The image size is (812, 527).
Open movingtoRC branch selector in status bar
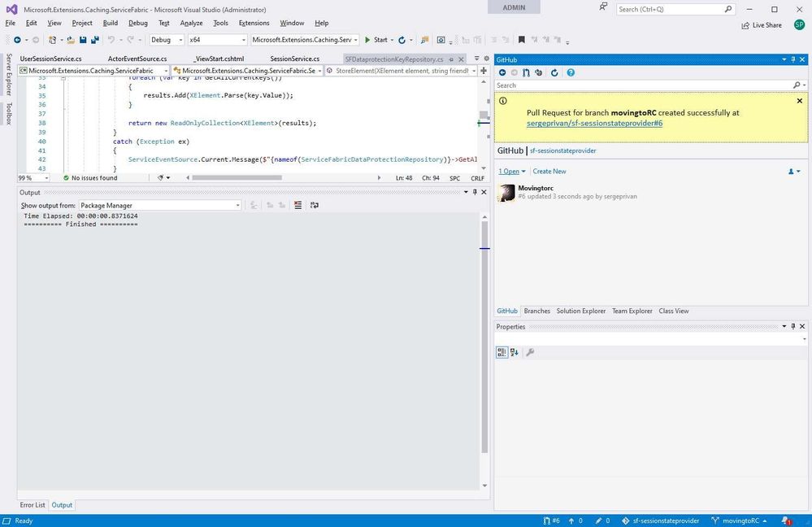click(x=739, y=520)
